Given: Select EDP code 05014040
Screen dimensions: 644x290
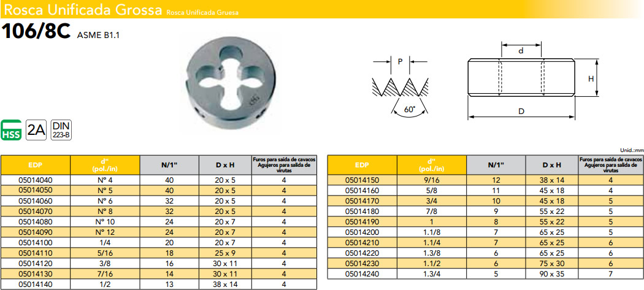Looking at the screenshot, I should click(36, 180).
